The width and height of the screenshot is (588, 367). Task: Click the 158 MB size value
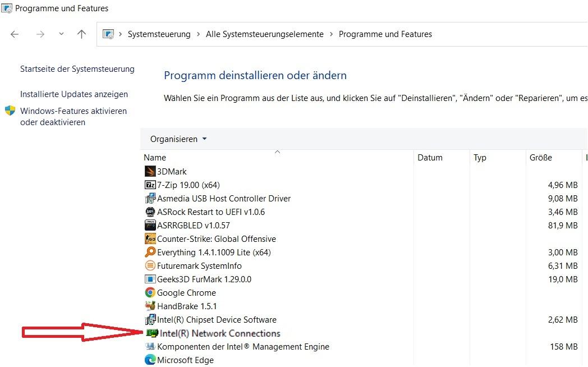pyautogui.click(x=564, y=347)
